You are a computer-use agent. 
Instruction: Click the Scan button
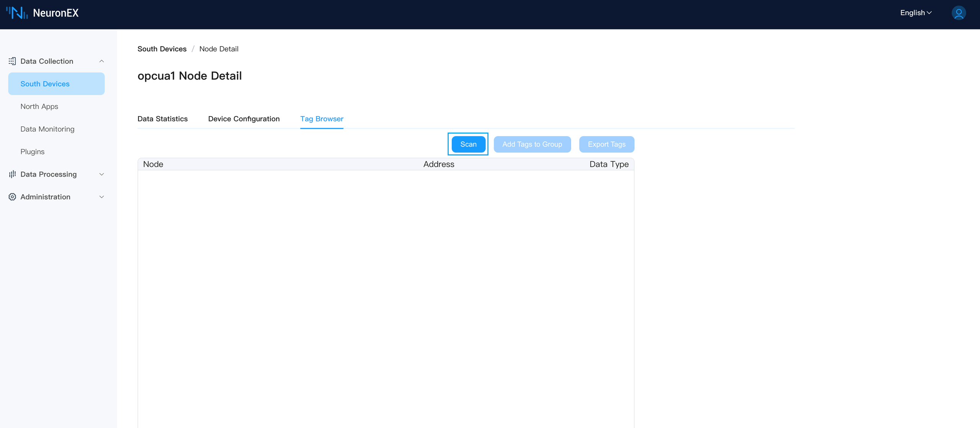[468, 144]
